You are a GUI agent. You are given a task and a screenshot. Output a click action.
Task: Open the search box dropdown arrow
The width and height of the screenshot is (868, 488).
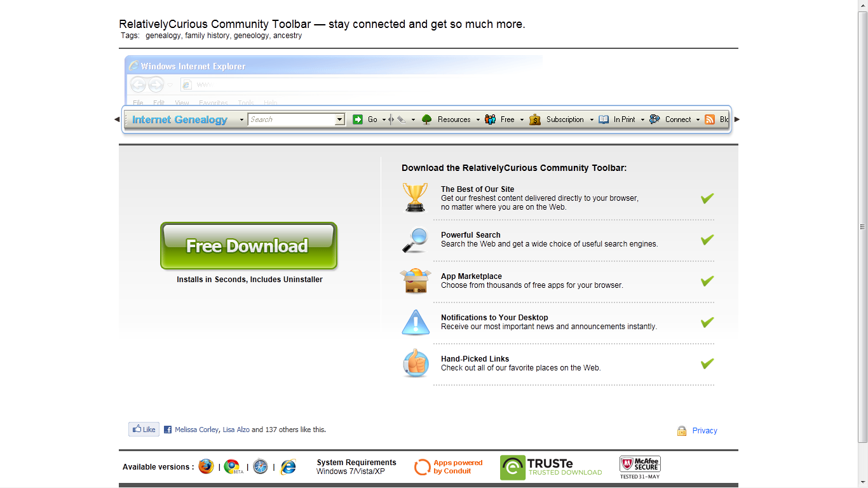tap(340, 119)
